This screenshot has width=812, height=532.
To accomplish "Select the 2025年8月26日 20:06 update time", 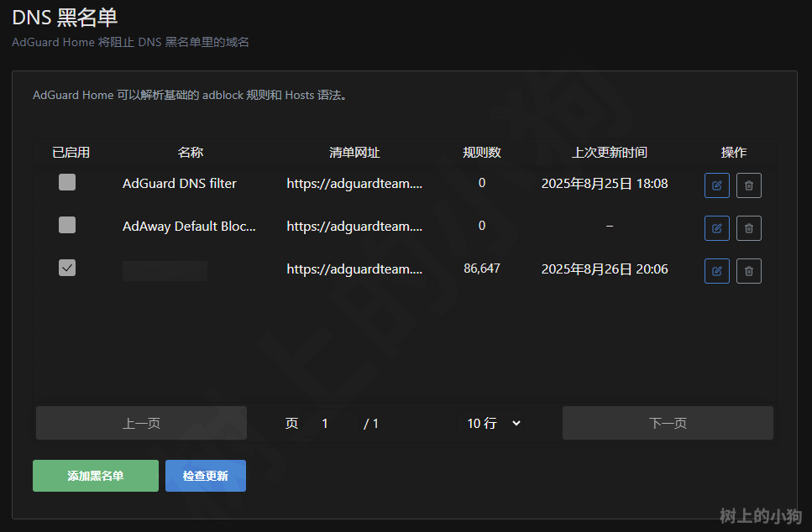I will (605, 269).
